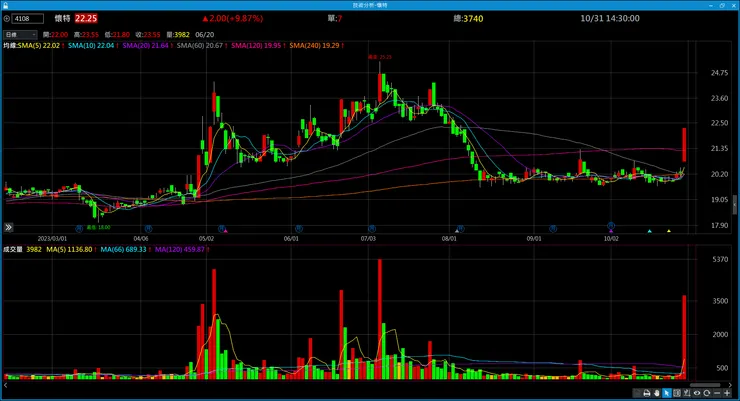Viewport: 740px width, 401px height.
Task: Click the 06/20 date label
Action: 204,34
